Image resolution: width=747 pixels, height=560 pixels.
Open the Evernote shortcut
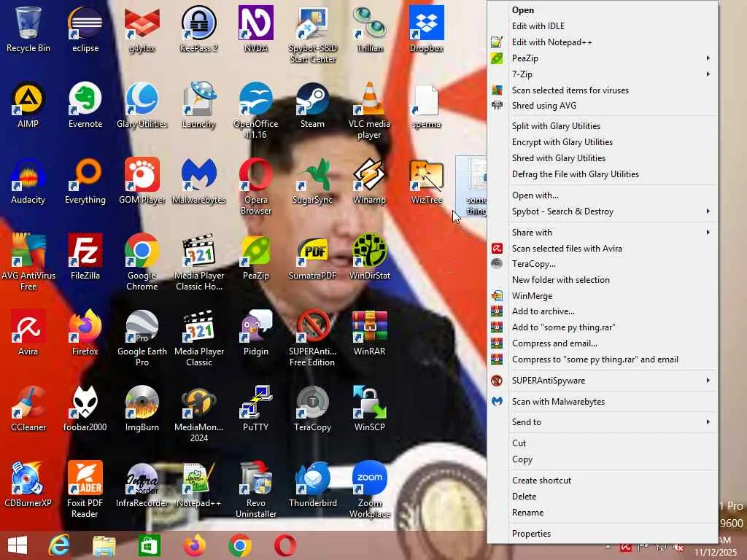click(x=85, y=105)
